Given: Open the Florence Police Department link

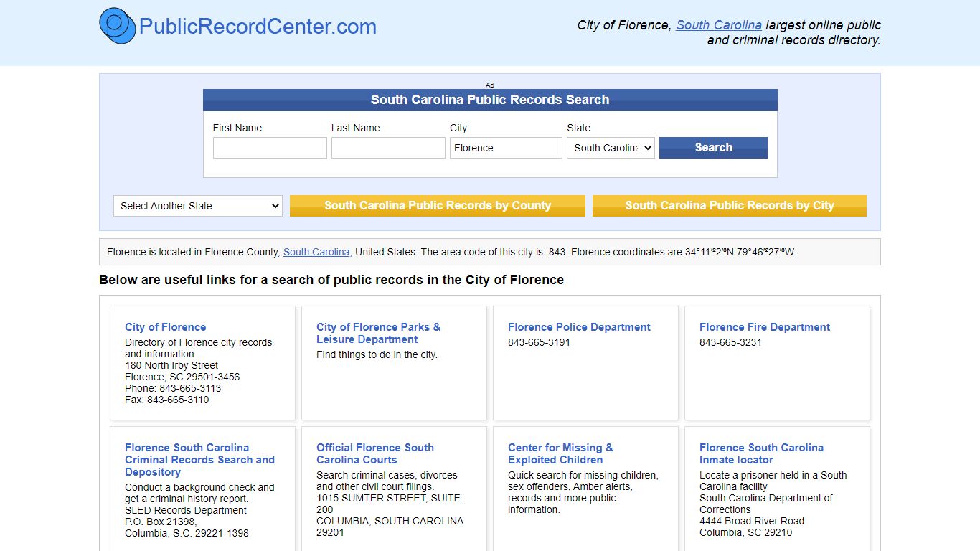Looking at the screenshot, I should 579,327.
